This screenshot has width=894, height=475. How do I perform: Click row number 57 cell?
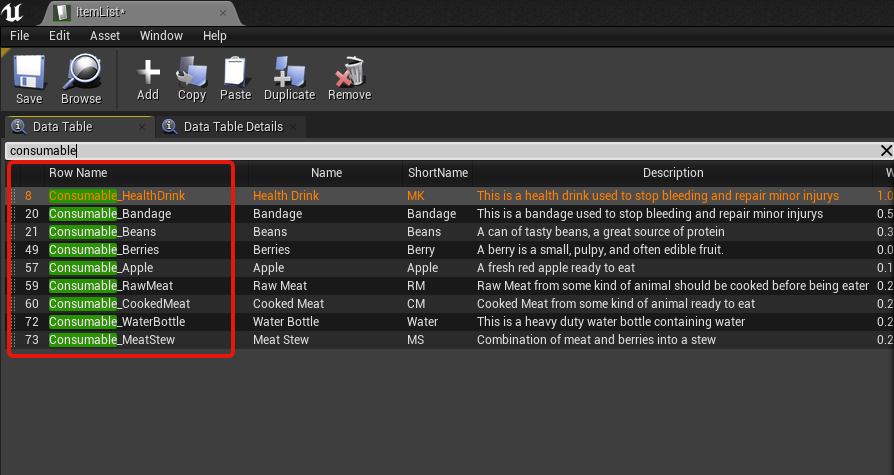pos(32,267)
